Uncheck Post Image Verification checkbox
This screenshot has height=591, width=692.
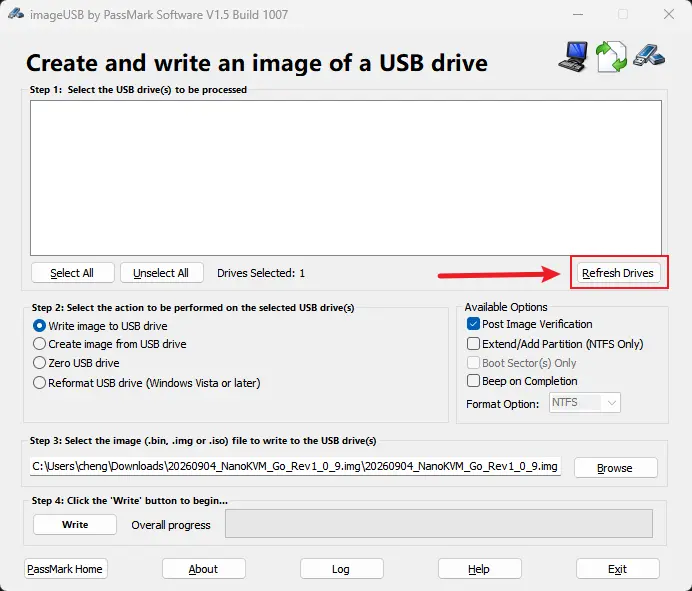pos(473,324)
